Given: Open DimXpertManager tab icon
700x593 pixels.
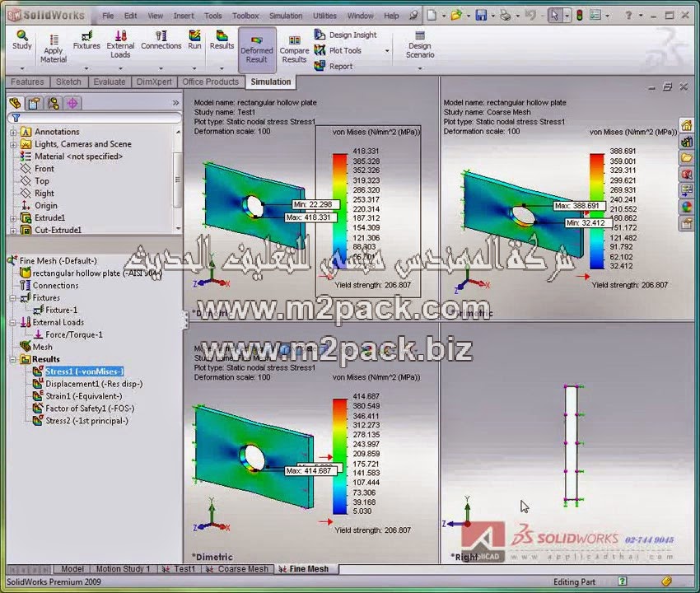Looking at the screenshot, I should tap(72, 103).
